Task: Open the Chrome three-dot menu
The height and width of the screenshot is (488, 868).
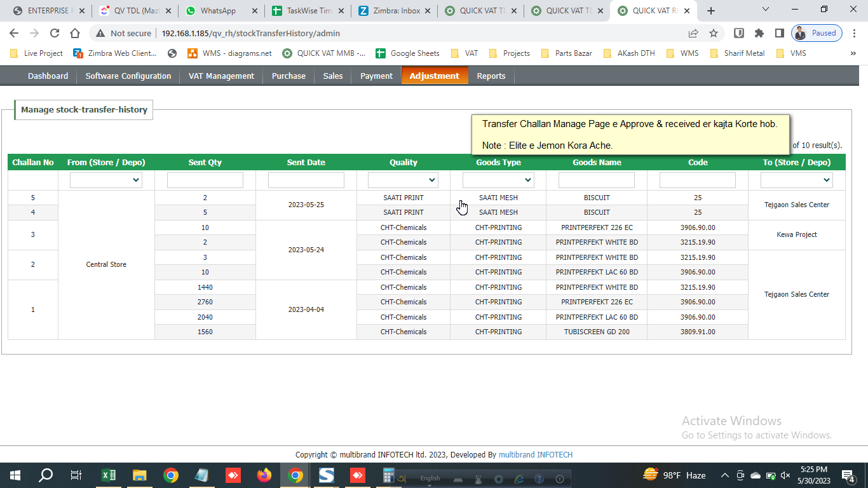Action: tap(855, 33)
